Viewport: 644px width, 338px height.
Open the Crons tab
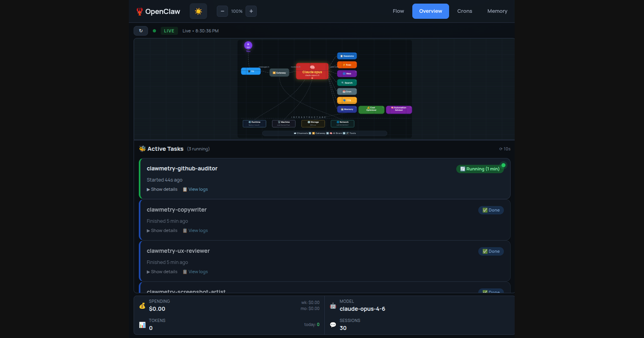click(x=465, y=11)
